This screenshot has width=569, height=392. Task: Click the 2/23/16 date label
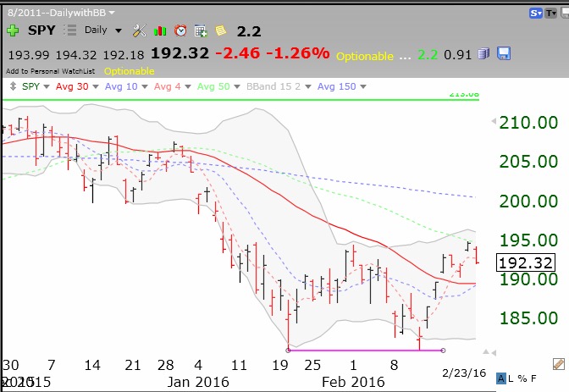pos(464,373)
